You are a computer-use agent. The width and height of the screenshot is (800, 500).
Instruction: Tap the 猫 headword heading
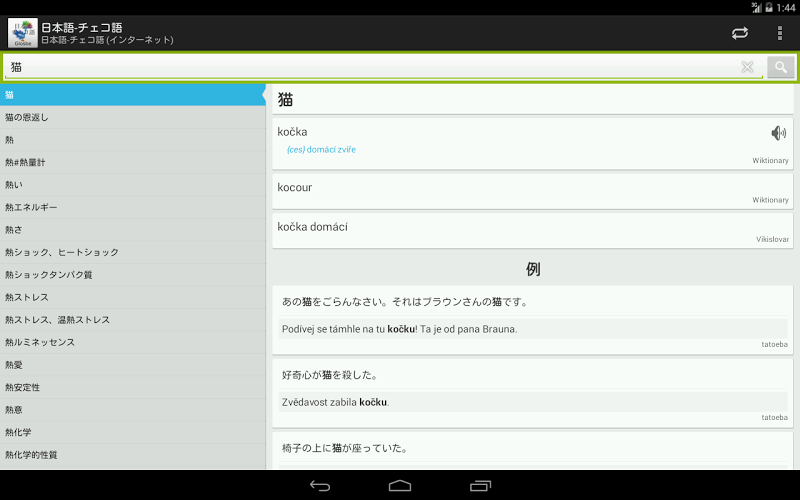(285, 99)
